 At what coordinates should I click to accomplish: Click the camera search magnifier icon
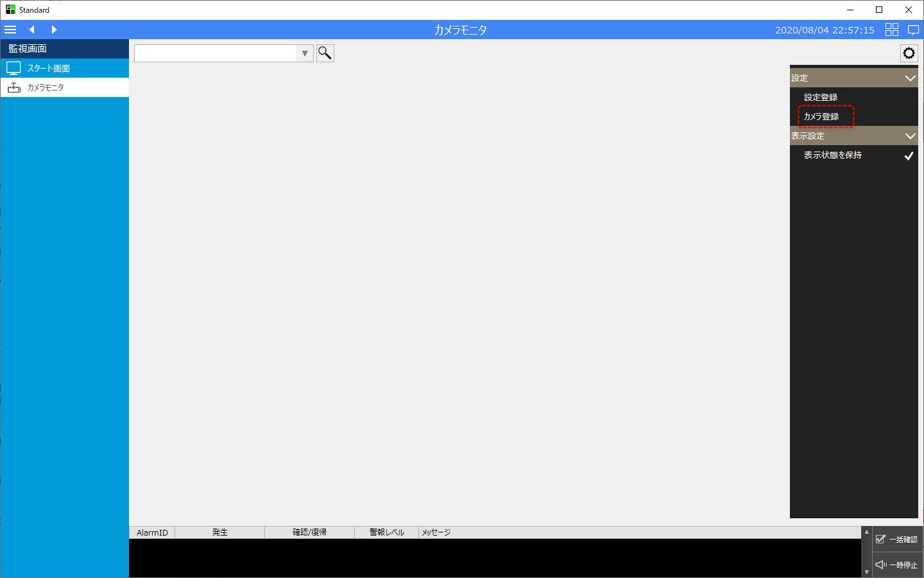tap(325, 53)
